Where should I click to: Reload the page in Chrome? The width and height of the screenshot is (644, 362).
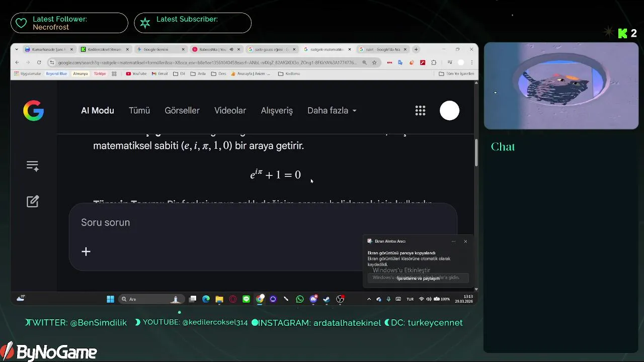click(x=39, y=62)
